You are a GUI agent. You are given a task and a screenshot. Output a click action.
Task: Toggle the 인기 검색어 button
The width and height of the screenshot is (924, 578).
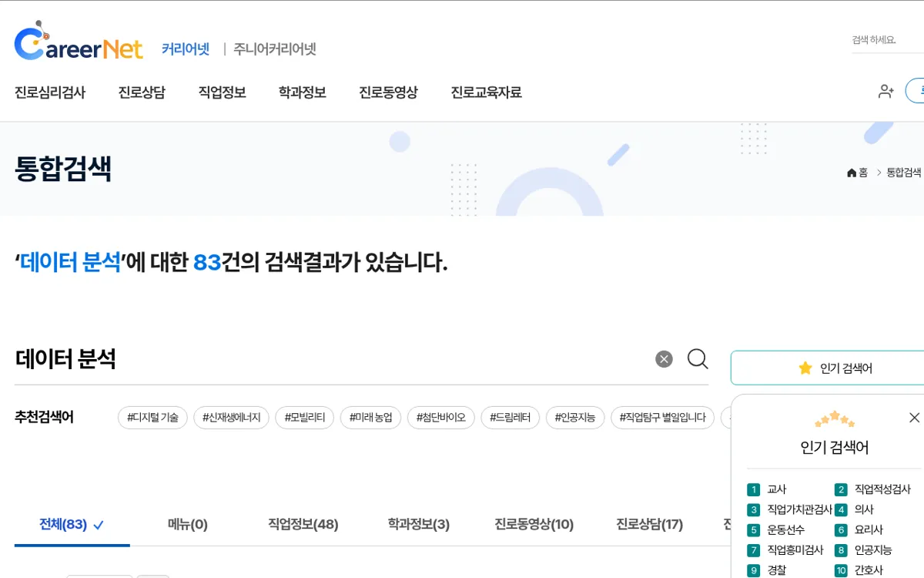click(x=828, y=368)
